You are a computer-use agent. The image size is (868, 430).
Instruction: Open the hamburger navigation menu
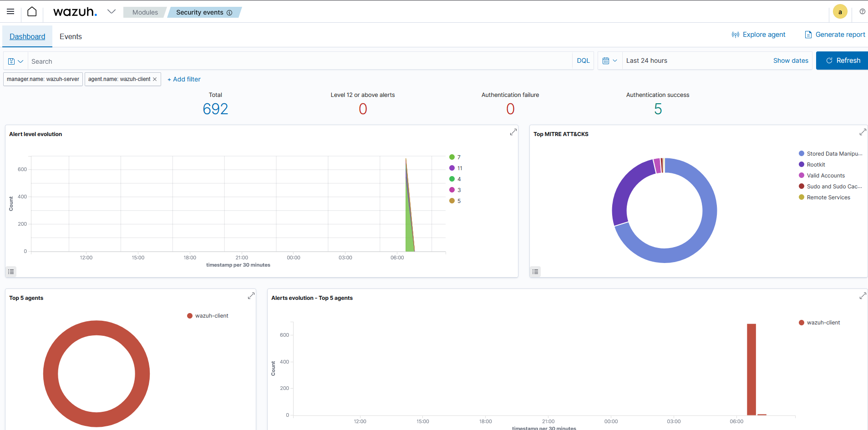tap(10, 12)
